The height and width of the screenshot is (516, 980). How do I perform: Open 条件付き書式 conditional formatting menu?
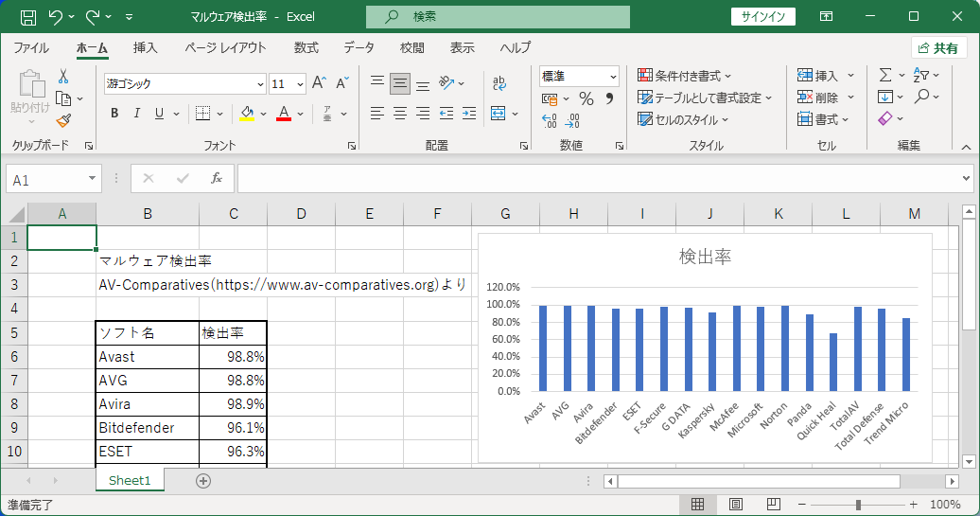pos(684,76)
